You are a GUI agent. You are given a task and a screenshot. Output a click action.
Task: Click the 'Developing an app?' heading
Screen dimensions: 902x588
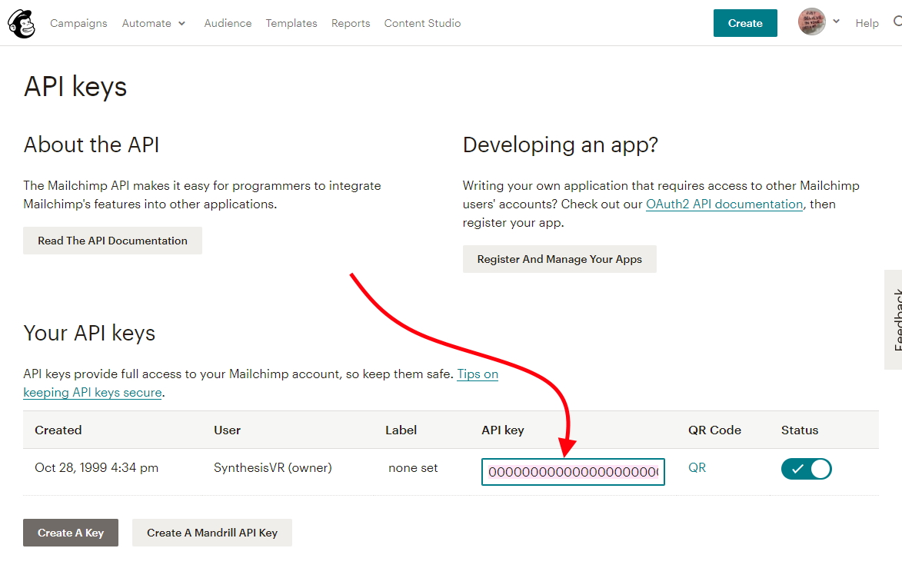pos(561,145)
